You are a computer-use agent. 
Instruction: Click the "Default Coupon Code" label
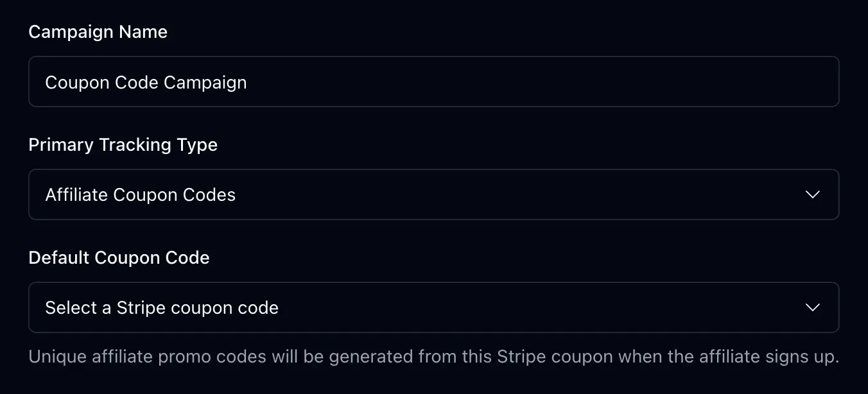pyautogui.click(x=119, y=258)
